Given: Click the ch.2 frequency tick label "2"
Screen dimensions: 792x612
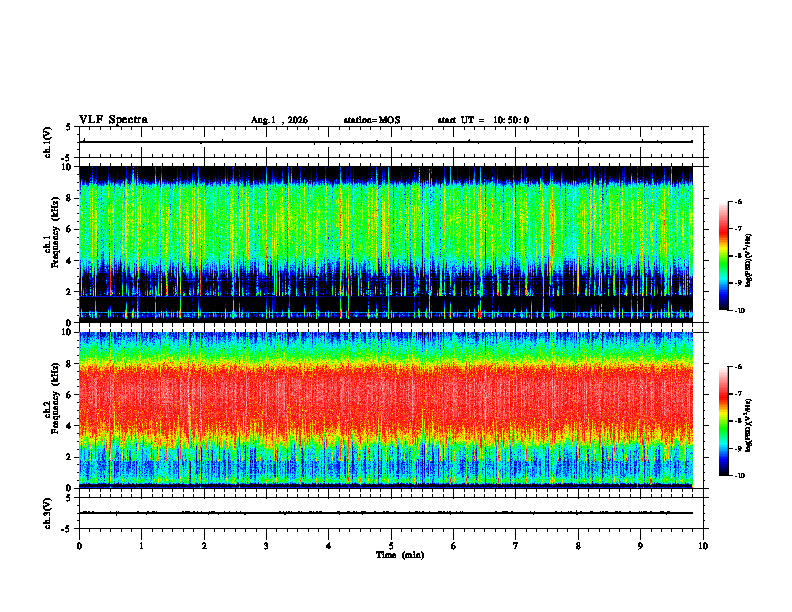Looking at the screenshot, I should (x=69, y=457).
